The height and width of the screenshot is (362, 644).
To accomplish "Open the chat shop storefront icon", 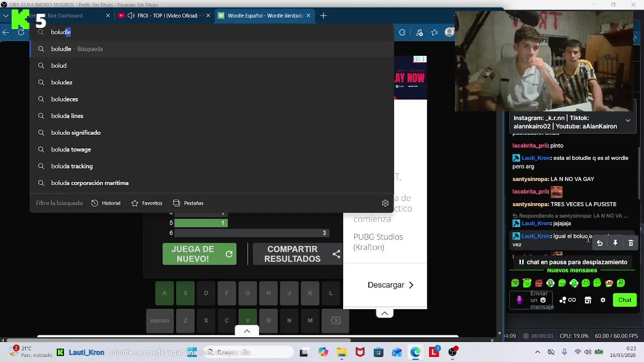I will pos(588,300).
